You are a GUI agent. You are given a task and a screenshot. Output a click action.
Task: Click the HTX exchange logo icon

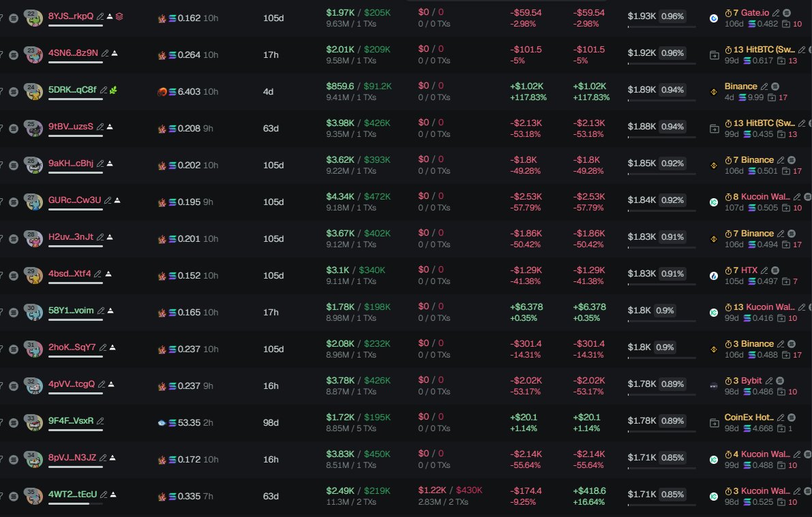(714, 276)
